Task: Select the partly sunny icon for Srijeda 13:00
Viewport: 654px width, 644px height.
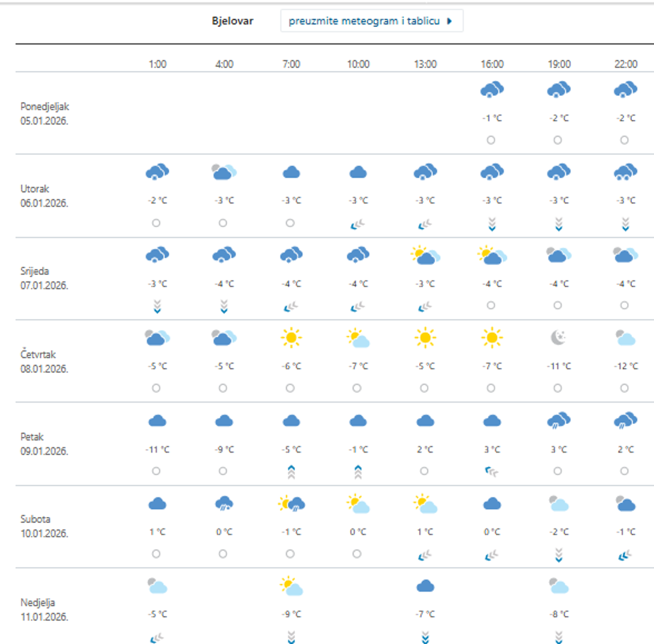Action: click(x=424, y=256)
